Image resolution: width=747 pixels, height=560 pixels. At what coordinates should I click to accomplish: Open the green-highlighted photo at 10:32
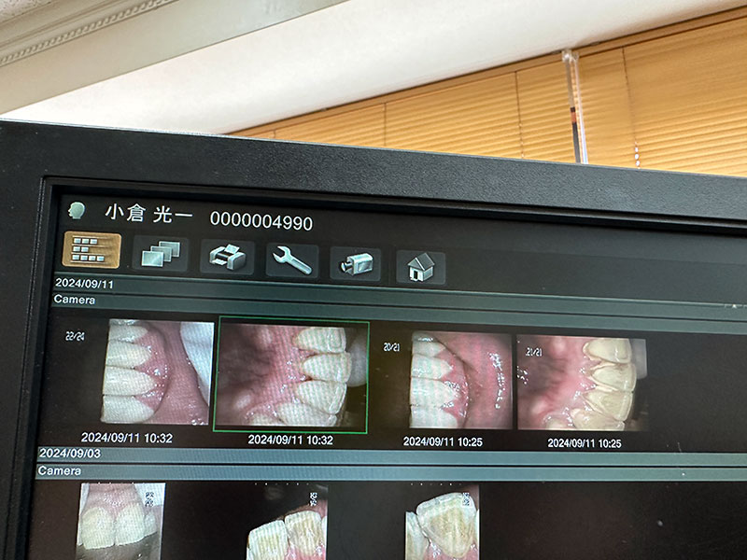[x=291, y=375]
